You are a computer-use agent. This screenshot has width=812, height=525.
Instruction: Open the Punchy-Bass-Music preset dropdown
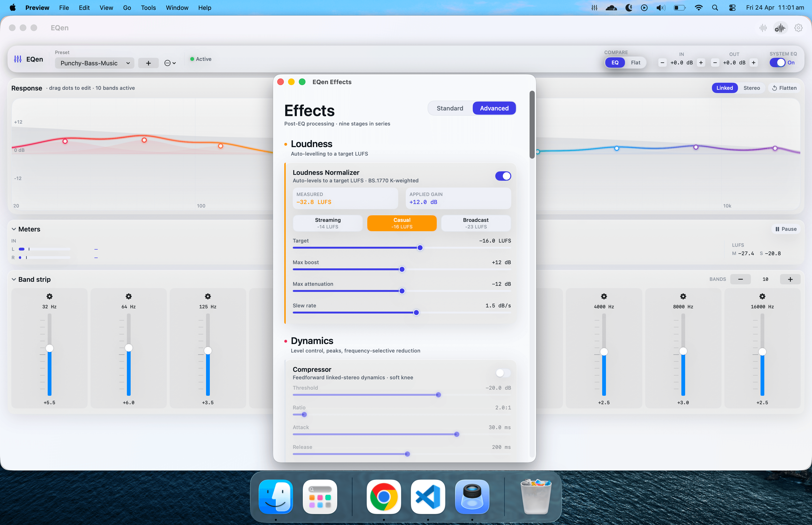tap(95, 63)
